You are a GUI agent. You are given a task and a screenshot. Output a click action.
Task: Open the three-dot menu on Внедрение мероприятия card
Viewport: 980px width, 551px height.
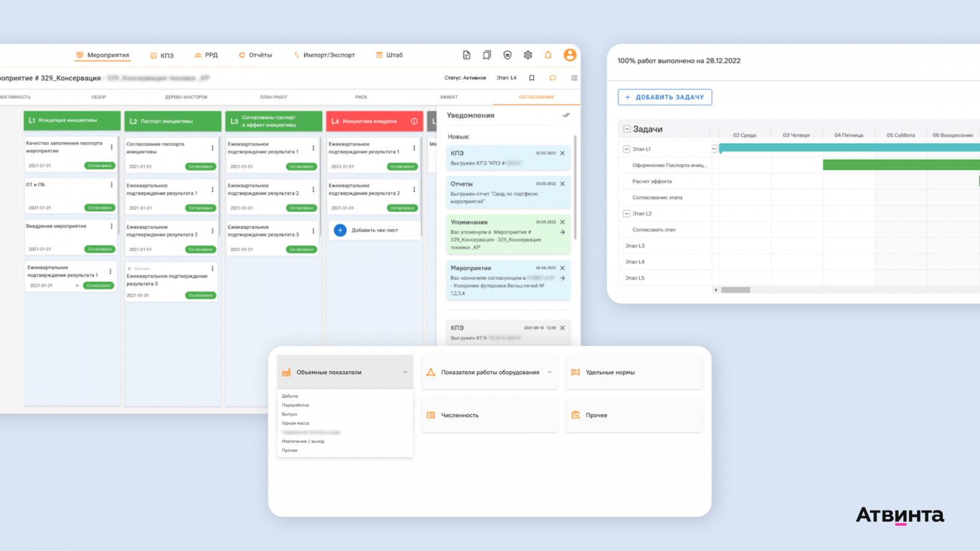click(x=111, y=227)
